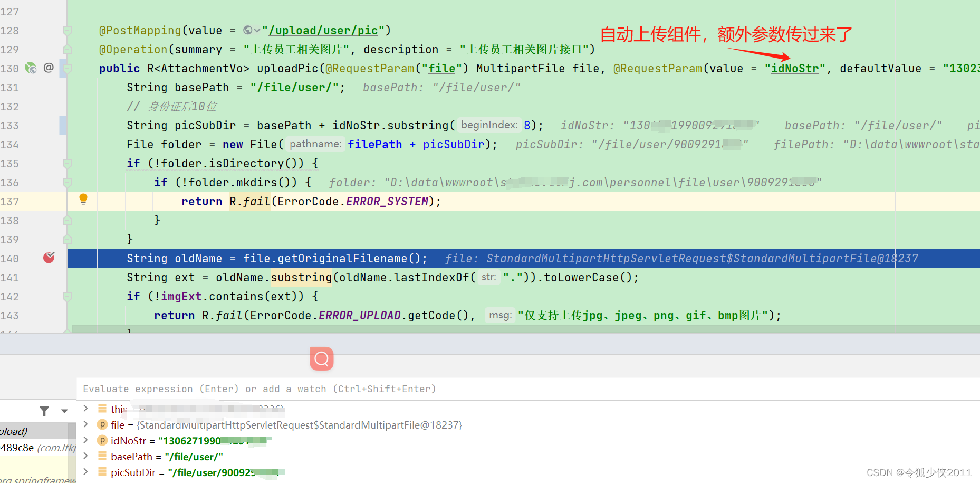
Task: Click 'uploadPic' method name on line 130
Action: coord(287,69)
